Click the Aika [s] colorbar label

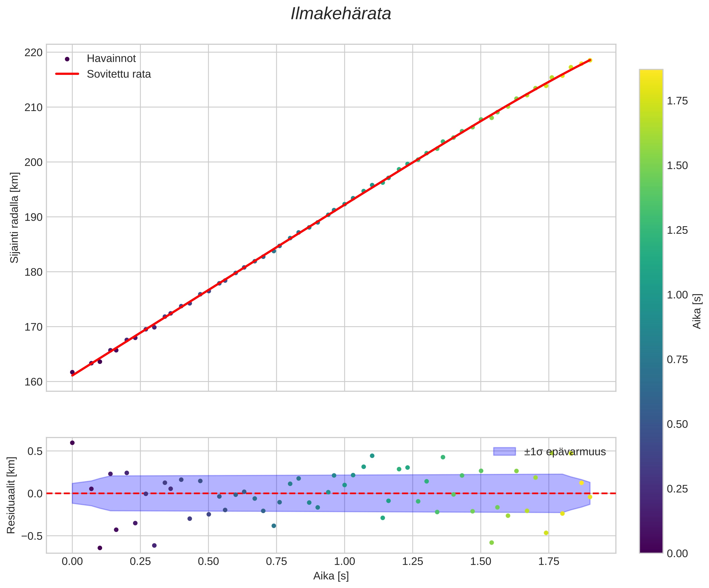pyautogui.click(x=697, y=311)
